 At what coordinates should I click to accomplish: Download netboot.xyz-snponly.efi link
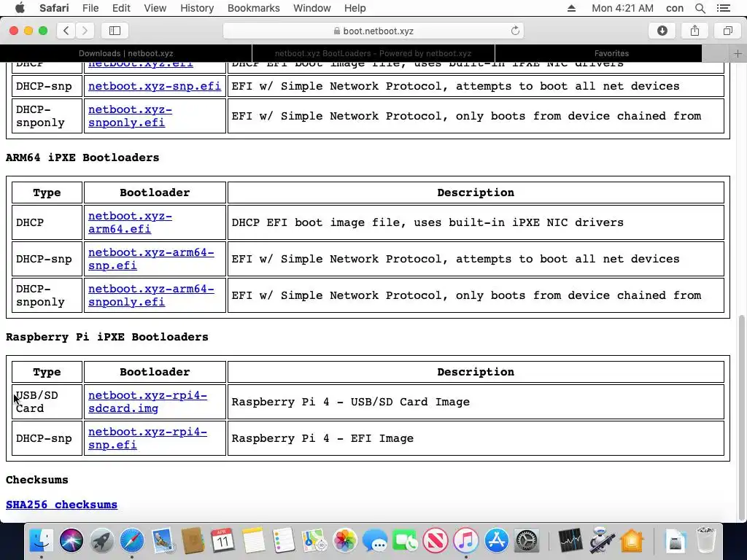130,116
